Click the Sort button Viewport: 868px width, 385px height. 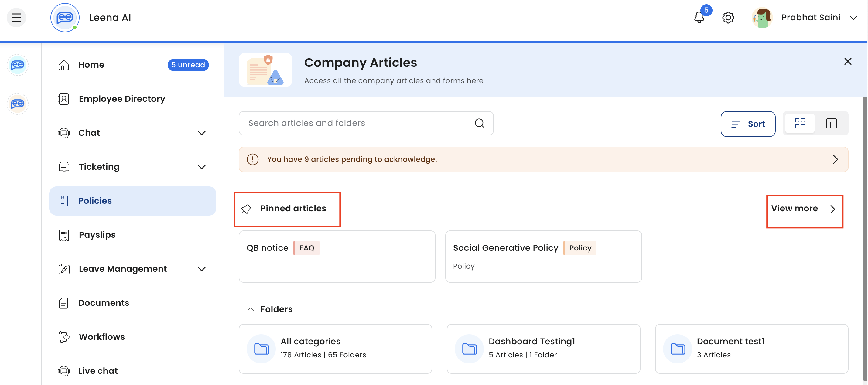click(747, 124)
